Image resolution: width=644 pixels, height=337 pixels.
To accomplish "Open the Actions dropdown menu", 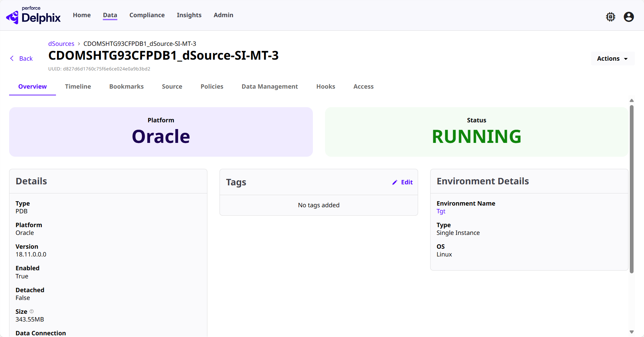I will pyautogui.click(x=613, y=59).
